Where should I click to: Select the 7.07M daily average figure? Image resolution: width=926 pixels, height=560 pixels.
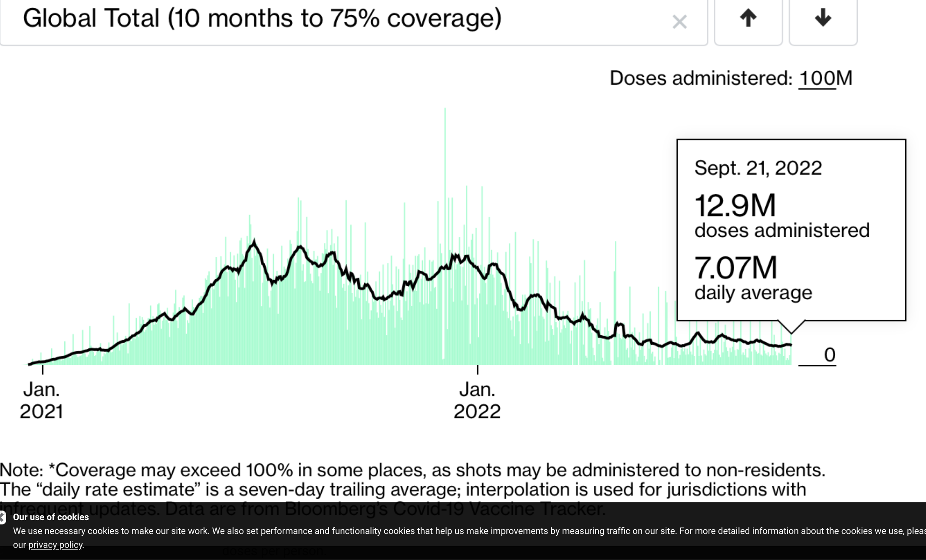point(736,268)
